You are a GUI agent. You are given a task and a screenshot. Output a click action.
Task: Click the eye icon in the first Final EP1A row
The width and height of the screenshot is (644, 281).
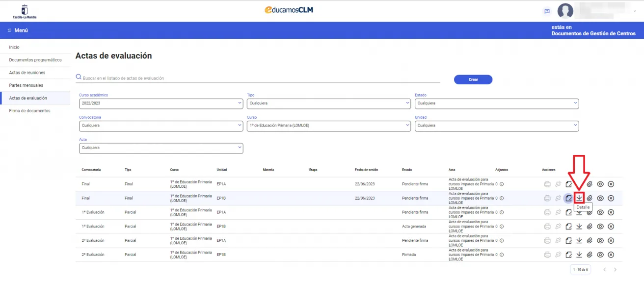pyautogui.click(x=600, y=184)
